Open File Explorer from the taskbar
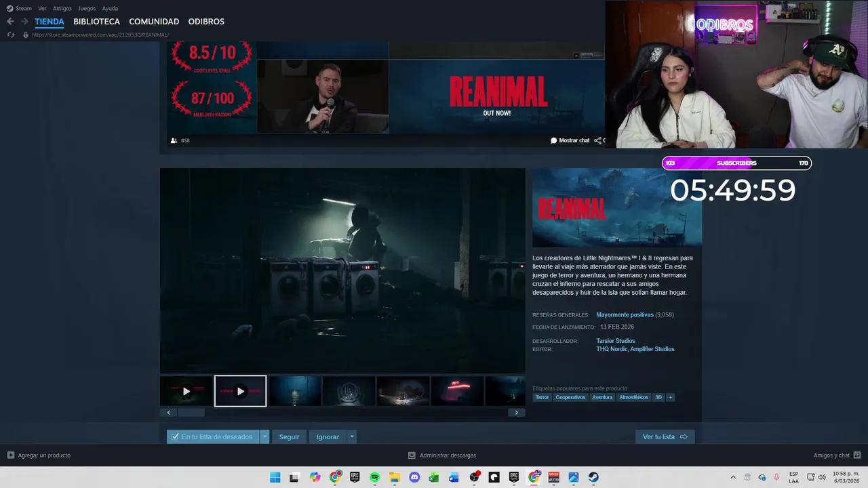Screen dimensions: 868x488 pos(395,477)
